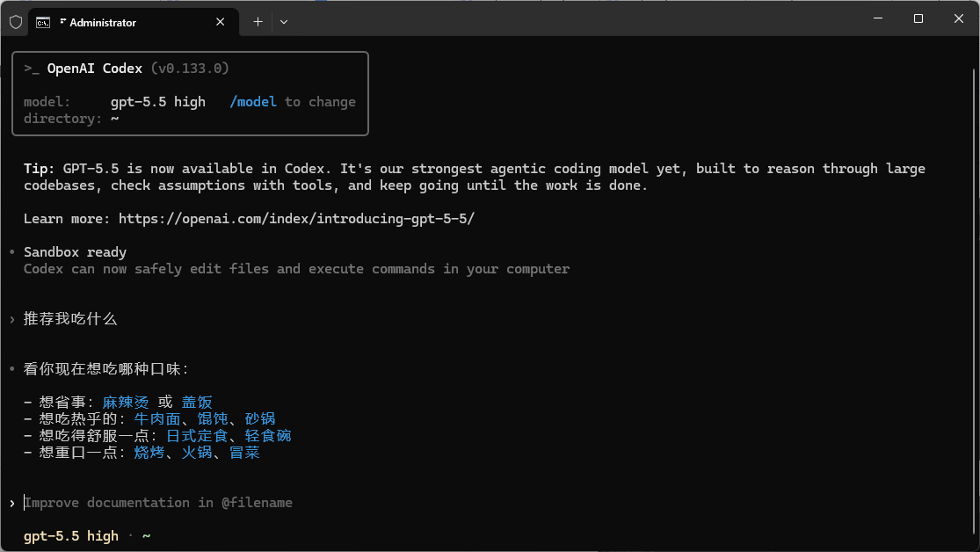Click the 馄饨 suggestion

pyautogui.click(x=213, y=419)
